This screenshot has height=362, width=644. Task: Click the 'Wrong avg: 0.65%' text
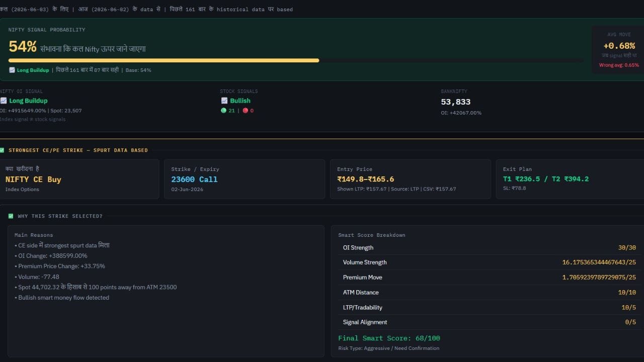pos(619,65)
